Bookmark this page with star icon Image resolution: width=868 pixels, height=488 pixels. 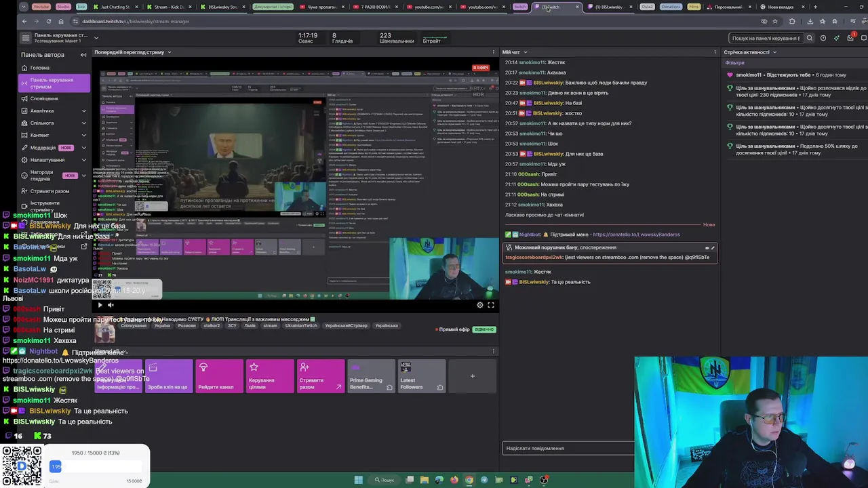coord(775,21)
